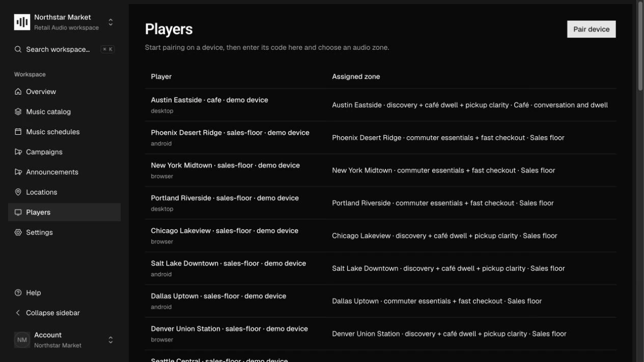
Task: Select Dallas Uptown demo device
Action: click(218, 296)
